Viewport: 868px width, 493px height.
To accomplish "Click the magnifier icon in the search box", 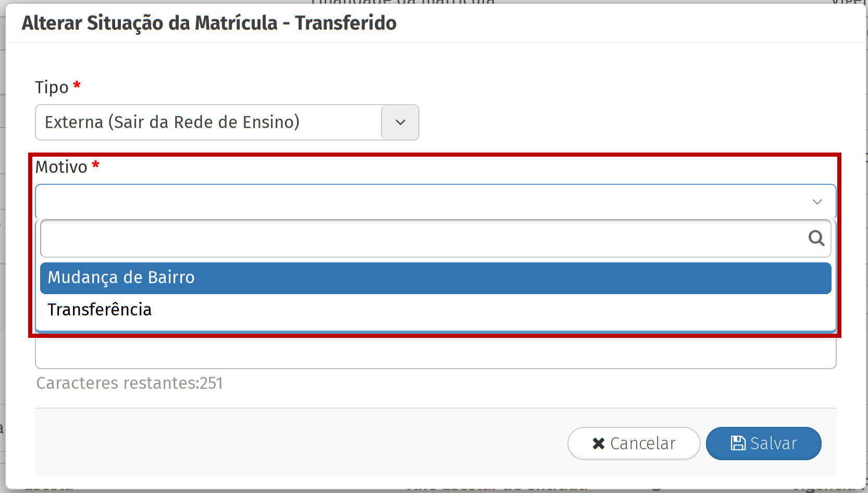I will pos(816,238).
